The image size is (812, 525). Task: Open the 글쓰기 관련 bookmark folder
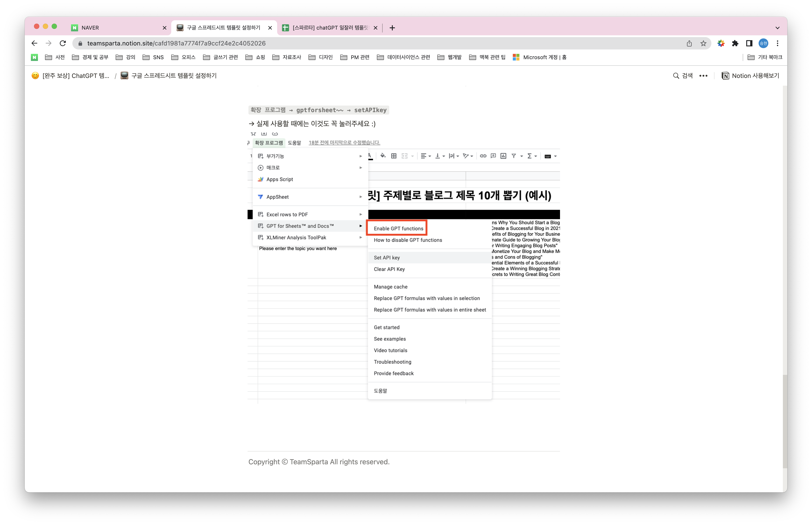pos(220,57)
